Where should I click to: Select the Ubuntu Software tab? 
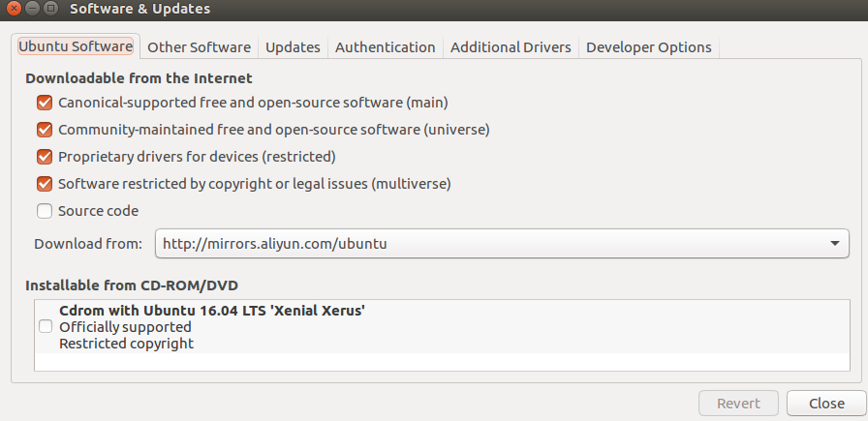(x=76, y=46)
